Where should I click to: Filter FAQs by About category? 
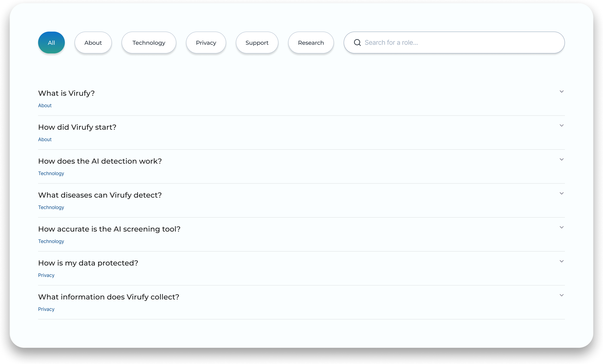point(93,43)
